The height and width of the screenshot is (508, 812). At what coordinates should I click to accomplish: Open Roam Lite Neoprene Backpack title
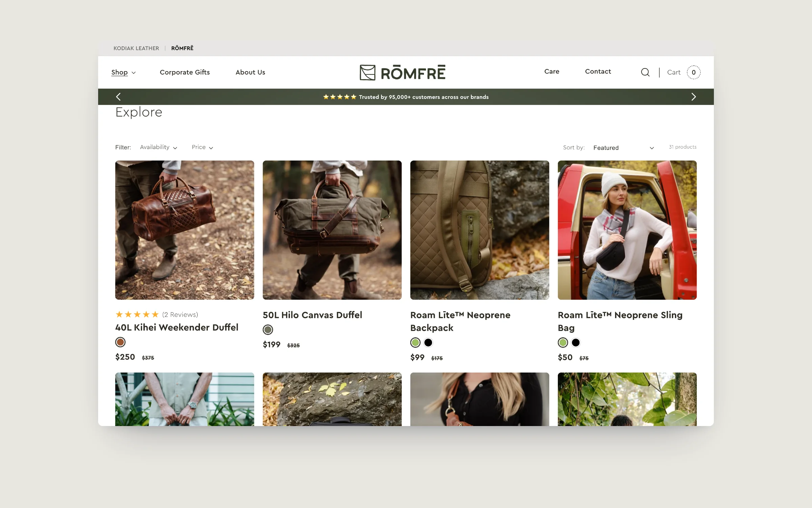pos(460,321)
